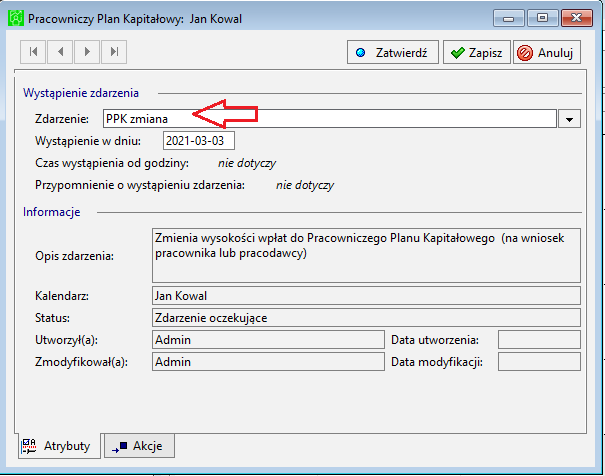
Task: Go to the next record arrow
Action: [x=87, y=52]
